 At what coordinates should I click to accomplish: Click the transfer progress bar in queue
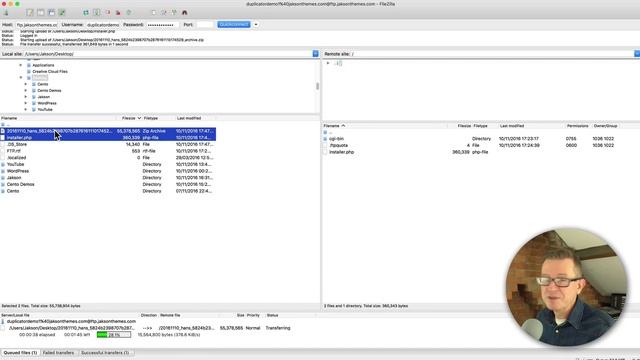pyautogui.click(x=114, y=335)
